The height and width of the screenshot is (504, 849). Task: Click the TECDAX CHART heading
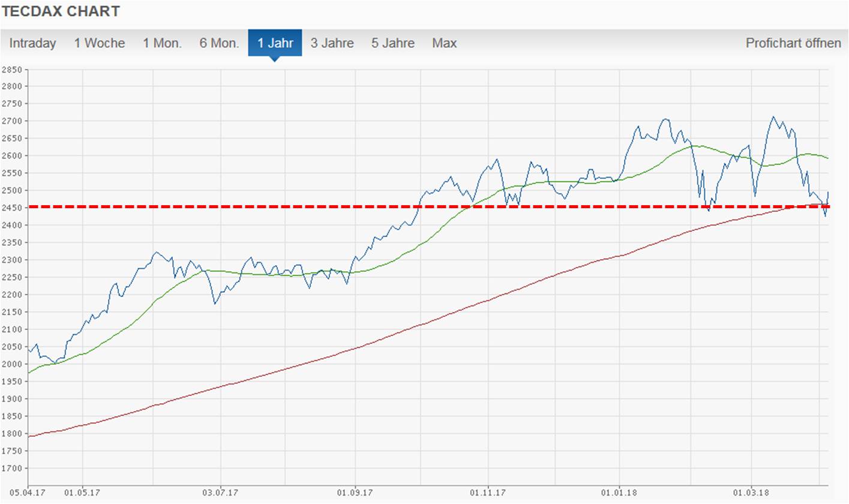tap(61, 11)
